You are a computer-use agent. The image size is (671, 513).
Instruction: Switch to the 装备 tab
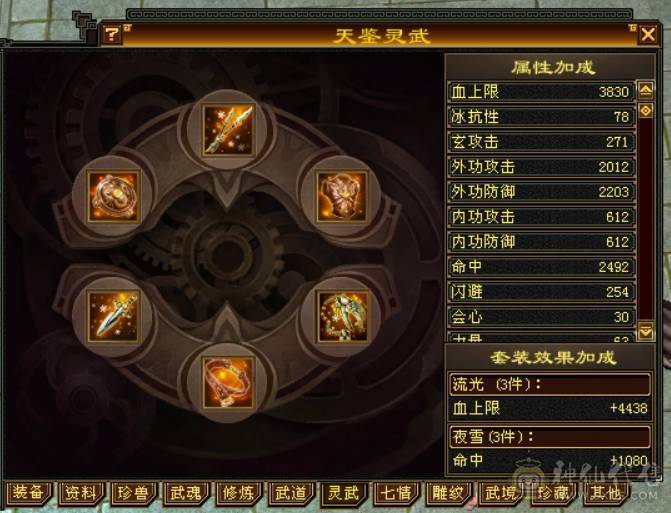coord(28,493)
